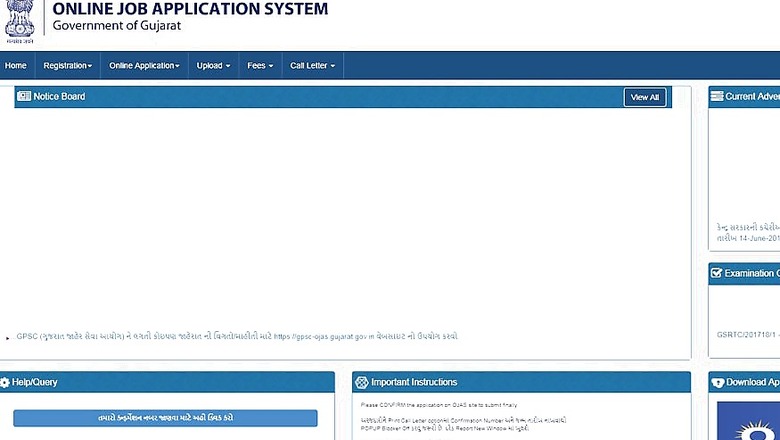Image resolution: width=780 pixels, height=440 pixels.
Task: Open the Online Application dropdown menu
Action: [144, 66]
